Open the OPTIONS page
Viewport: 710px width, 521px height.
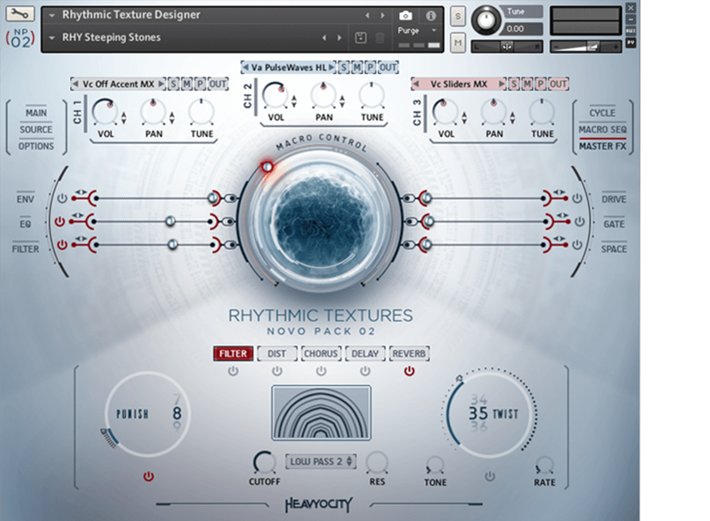tap(36, 146)
